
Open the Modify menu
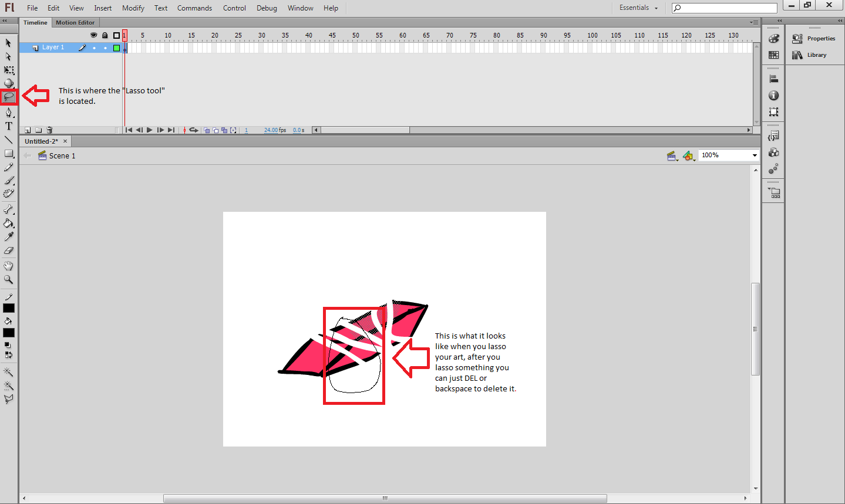coord(133,8)
